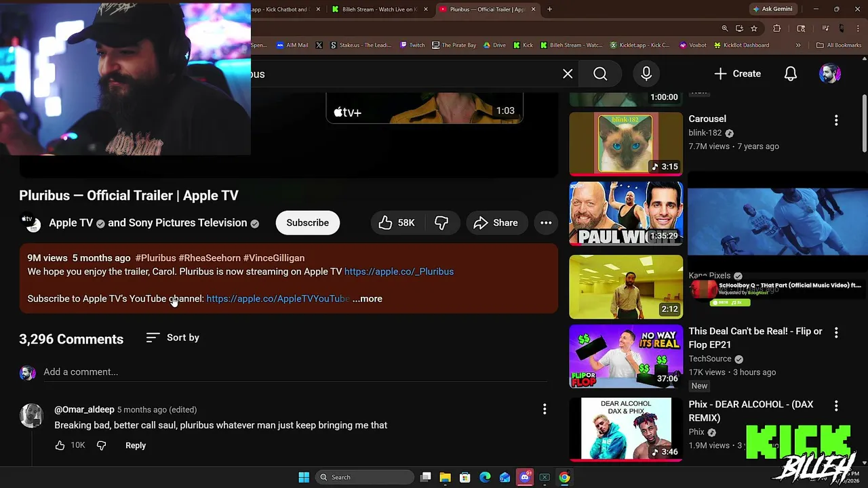Like the Pluribus trailer video
The image size is (868, 488).
point(396,223)
